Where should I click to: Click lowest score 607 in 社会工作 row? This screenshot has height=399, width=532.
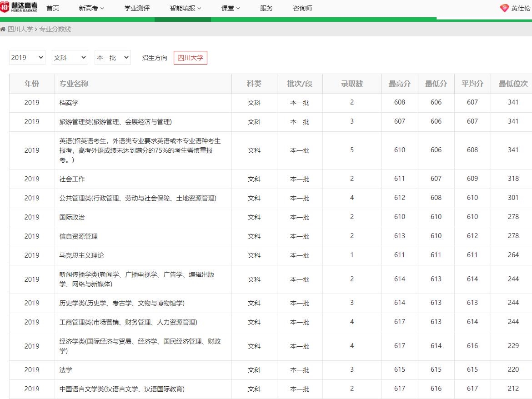(436, 179)
